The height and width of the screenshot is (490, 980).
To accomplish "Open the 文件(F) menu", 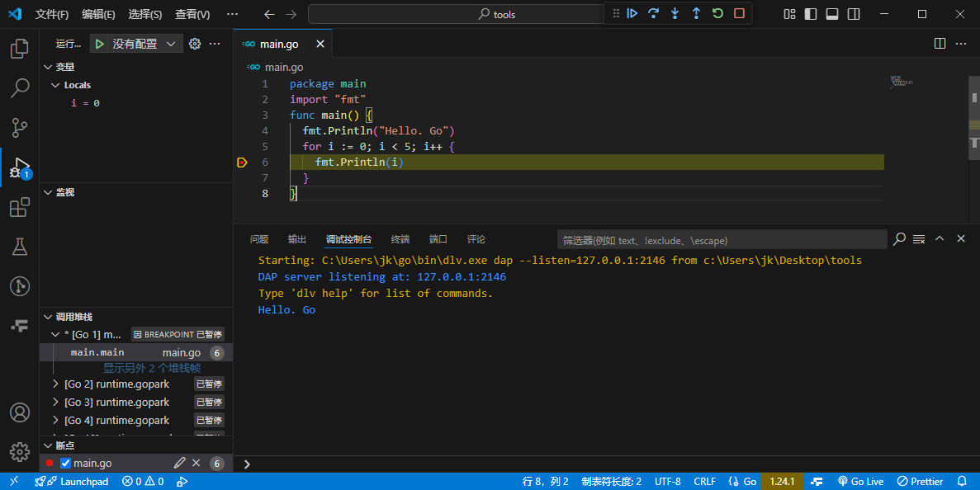I will (x=51, y=14).
